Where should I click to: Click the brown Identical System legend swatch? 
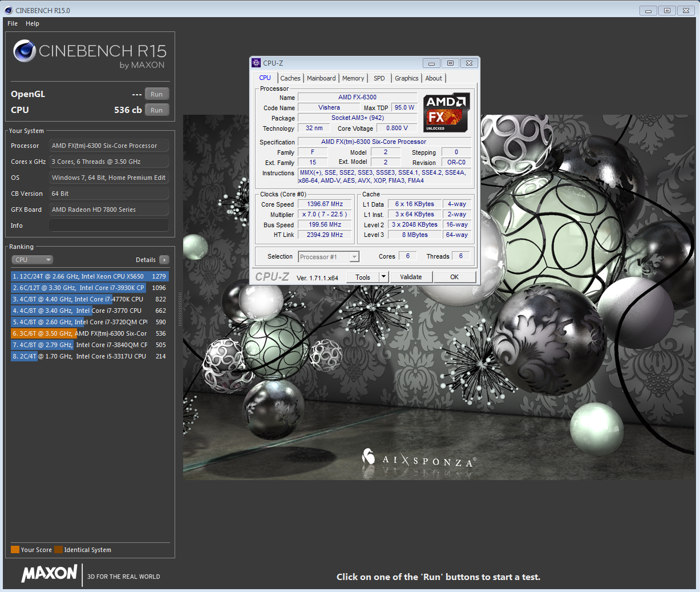[x=58, y=550]
